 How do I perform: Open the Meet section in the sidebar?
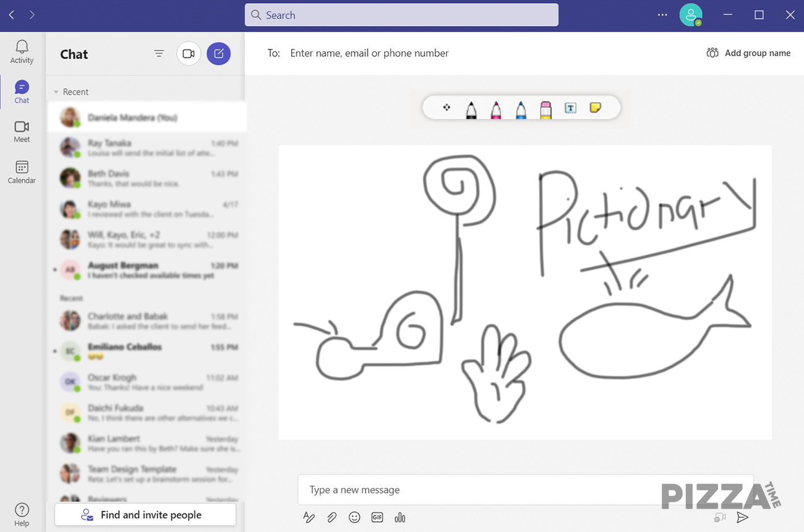click(x=22, y=130)
